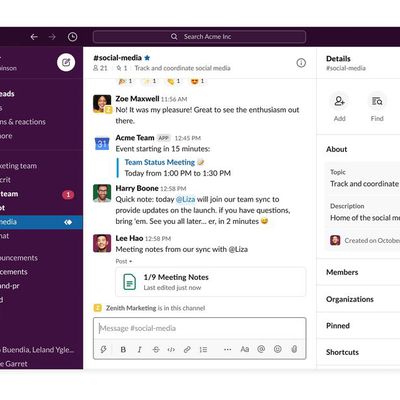Click the Message #social-media input
Viewport: 400px width, 400px height.
click(x=199, y=328)
